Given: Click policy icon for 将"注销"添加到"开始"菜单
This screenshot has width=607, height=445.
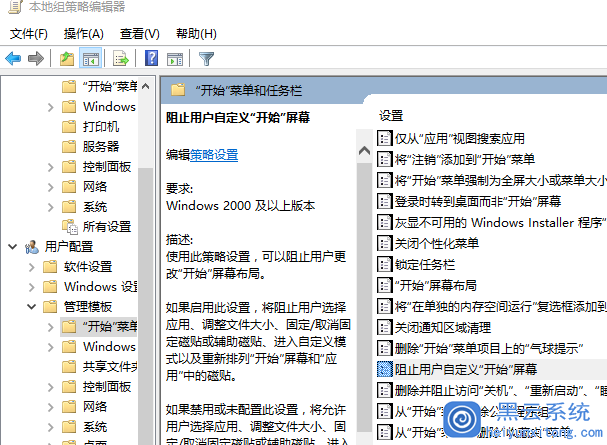Looking at the screenshot, I should coord(384,159).
